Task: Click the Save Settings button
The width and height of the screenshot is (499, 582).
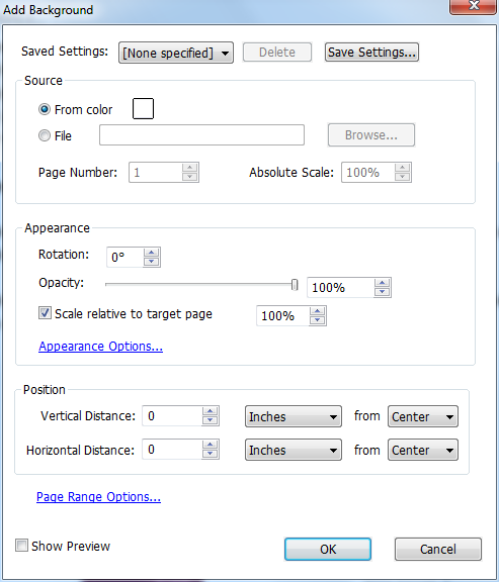Action: pos(372,52)
